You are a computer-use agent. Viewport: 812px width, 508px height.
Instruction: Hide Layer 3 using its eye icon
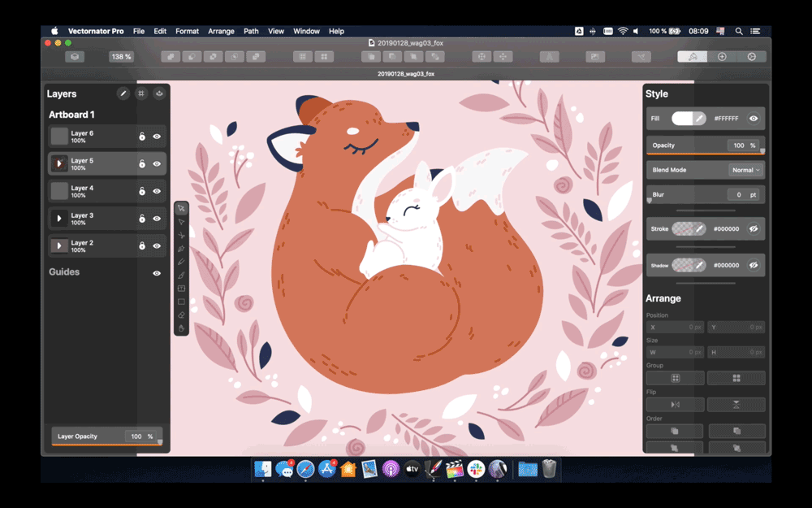coord(157,219)
